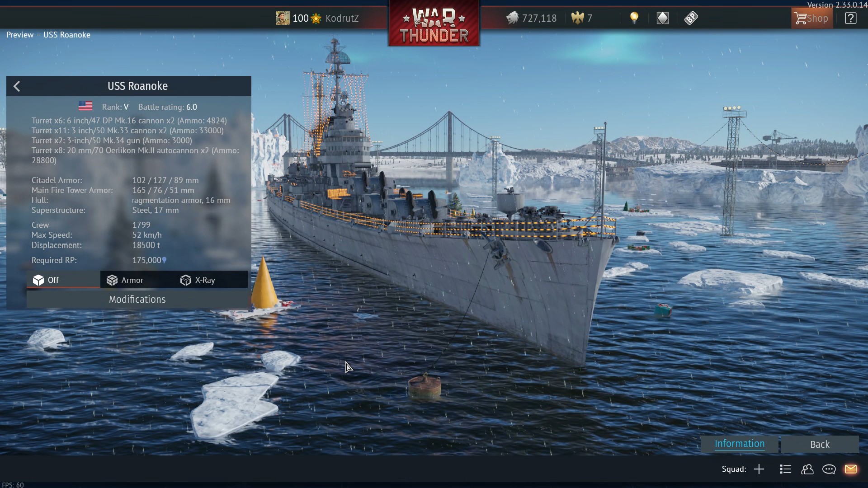The height and width of the screenshot is (488, 868).
Task: Expand the Modifications section
Action: (x=137, y=299)
